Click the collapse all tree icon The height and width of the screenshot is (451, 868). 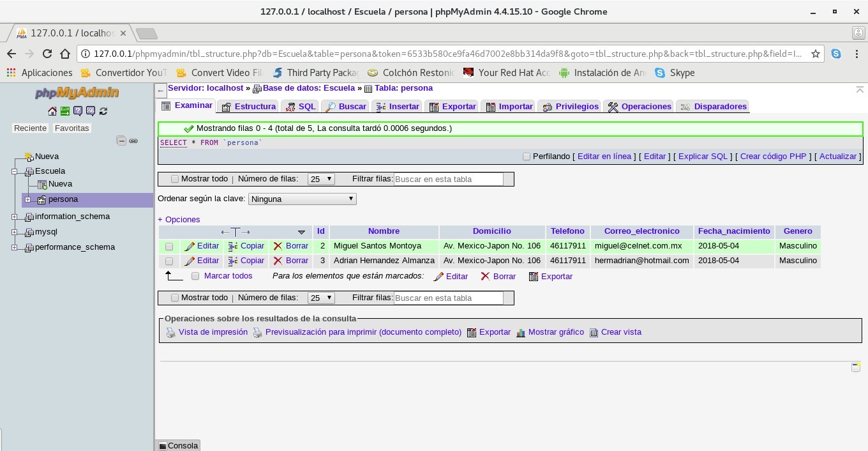121,141
